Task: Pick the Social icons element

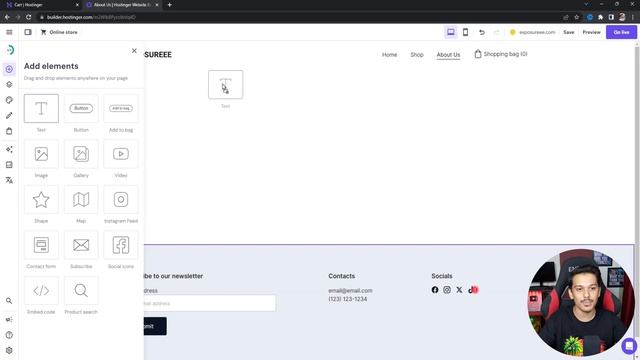Action: 121,245
